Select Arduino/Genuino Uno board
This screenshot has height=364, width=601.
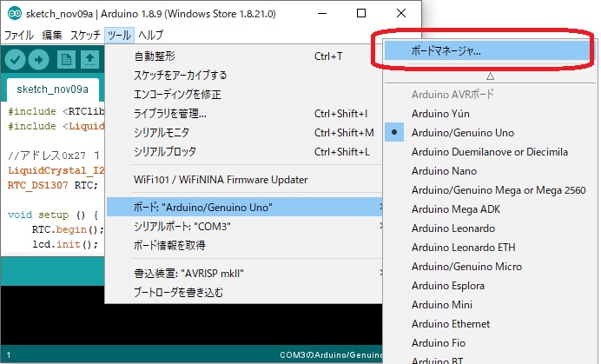coord(490,133)
